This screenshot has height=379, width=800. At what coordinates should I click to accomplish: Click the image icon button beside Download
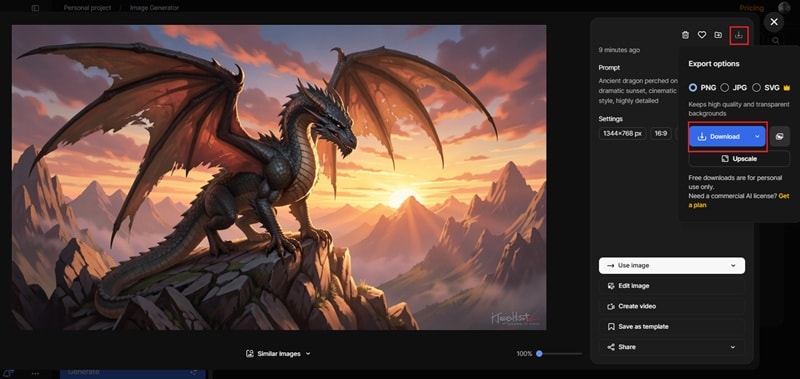pyautogui.click(x=779, y=137)
